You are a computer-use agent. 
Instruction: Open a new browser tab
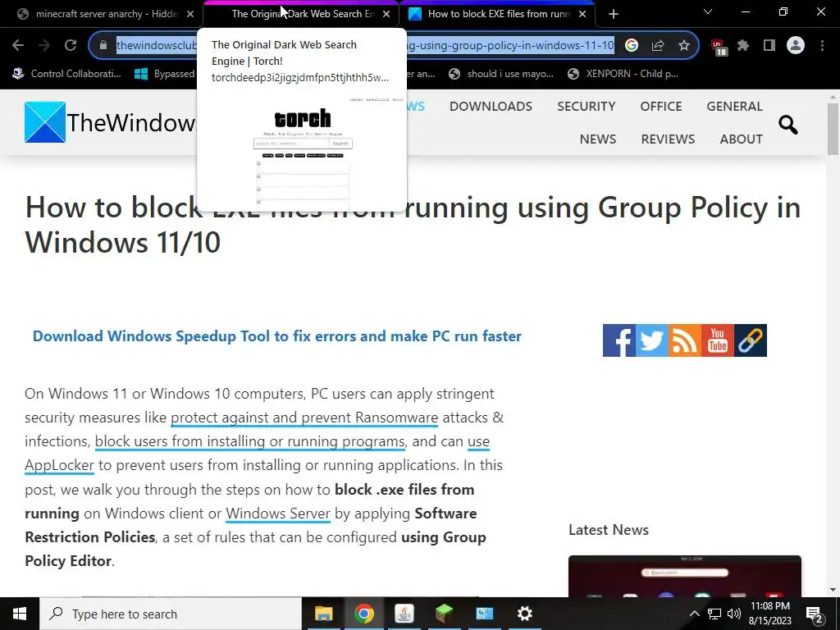point(614,14)
